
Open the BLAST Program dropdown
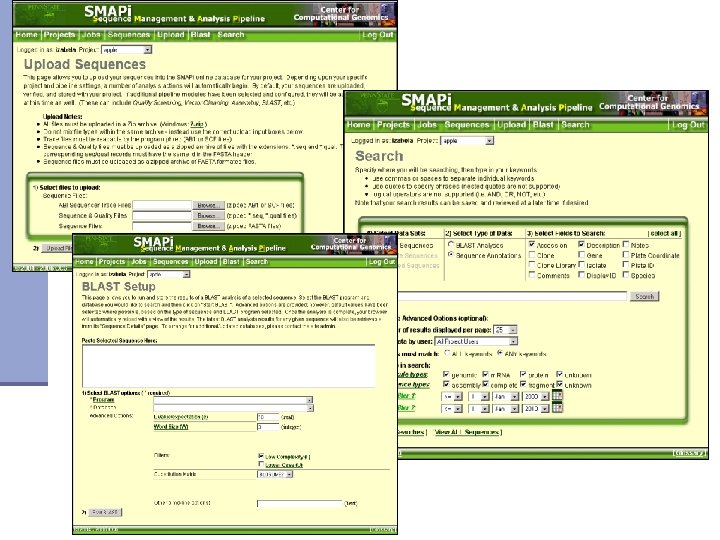click(233, 400)
